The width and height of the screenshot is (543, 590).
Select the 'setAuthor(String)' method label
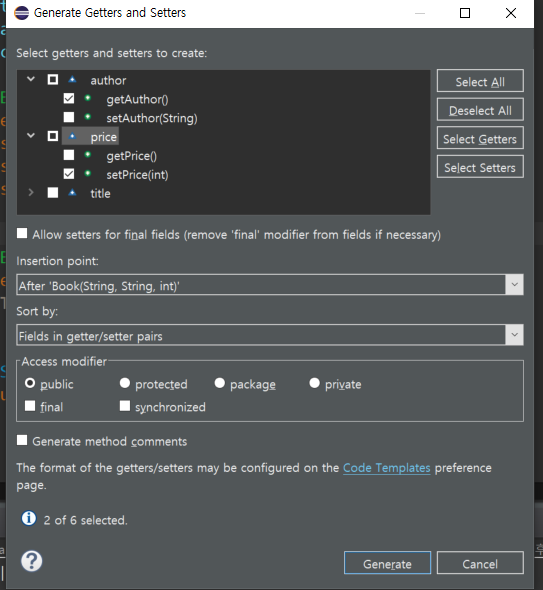pyautogui.click(x=152, y=118)
